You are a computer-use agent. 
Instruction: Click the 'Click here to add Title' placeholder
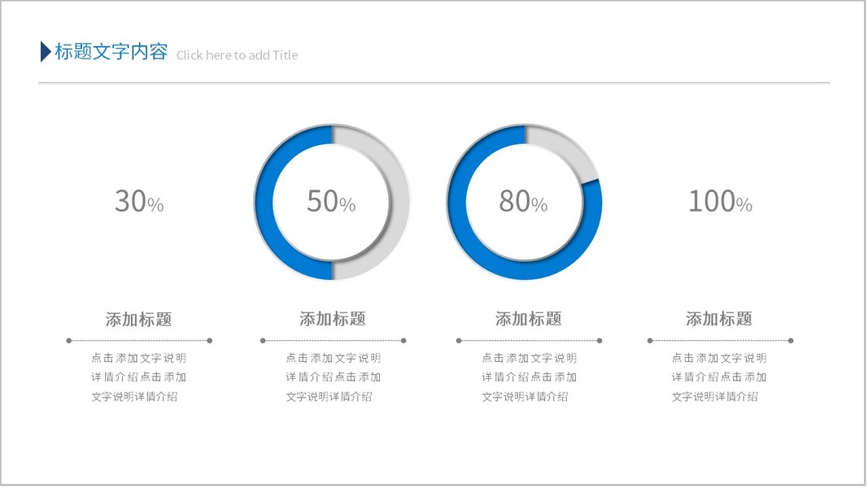(x=237, y=55)
